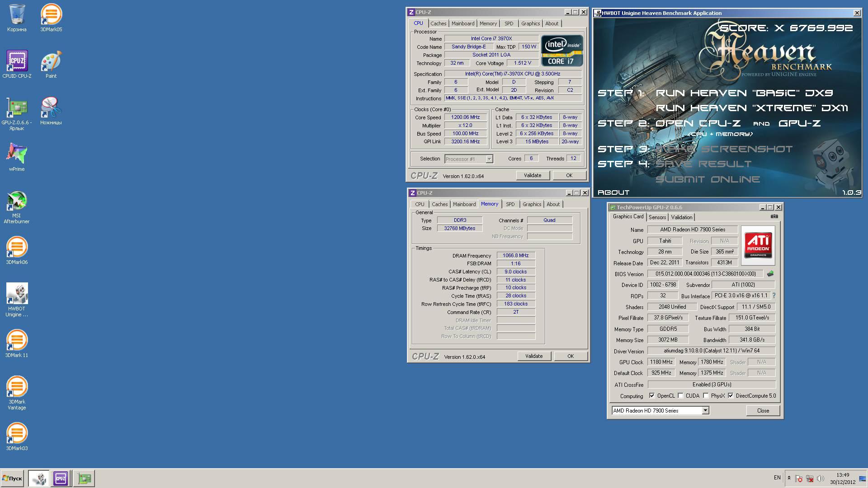Click the Close button in GPU-Z
The height and width of the screenshot is (488, 868).
click(x=763, y=410)
